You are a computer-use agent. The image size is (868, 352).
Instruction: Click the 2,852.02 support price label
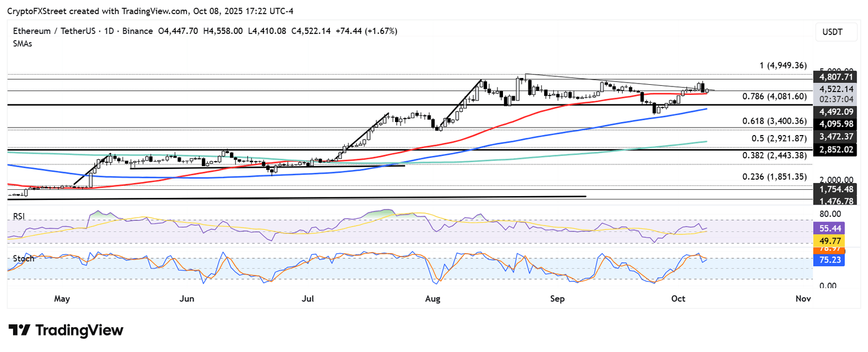834,150
